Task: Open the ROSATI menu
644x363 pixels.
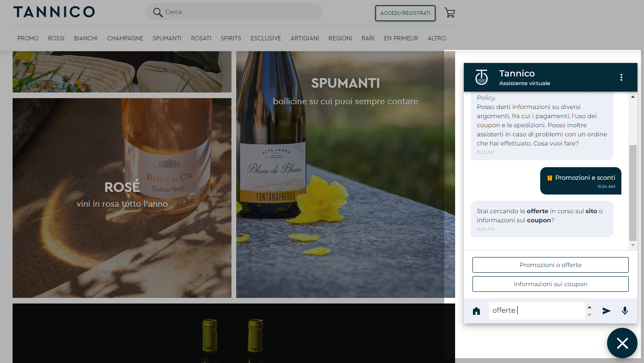Action: coord(201,38)
